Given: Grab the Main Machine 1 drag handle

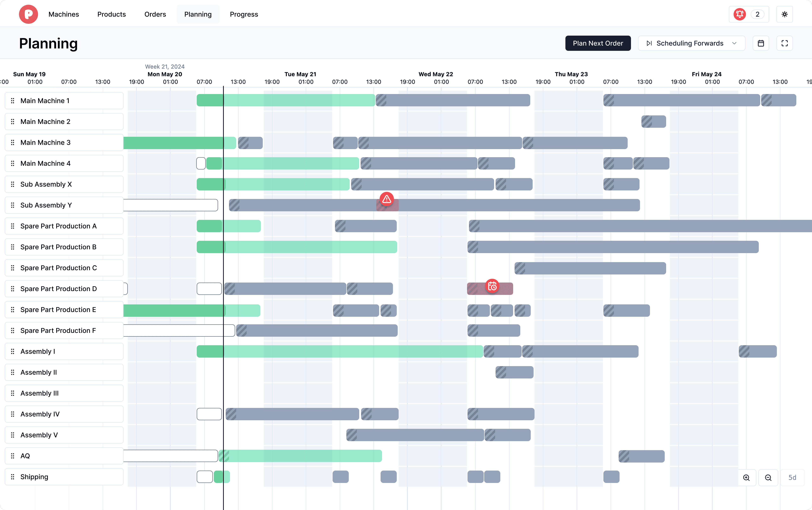Looking at the screenshot, I should tap(13, 101).
